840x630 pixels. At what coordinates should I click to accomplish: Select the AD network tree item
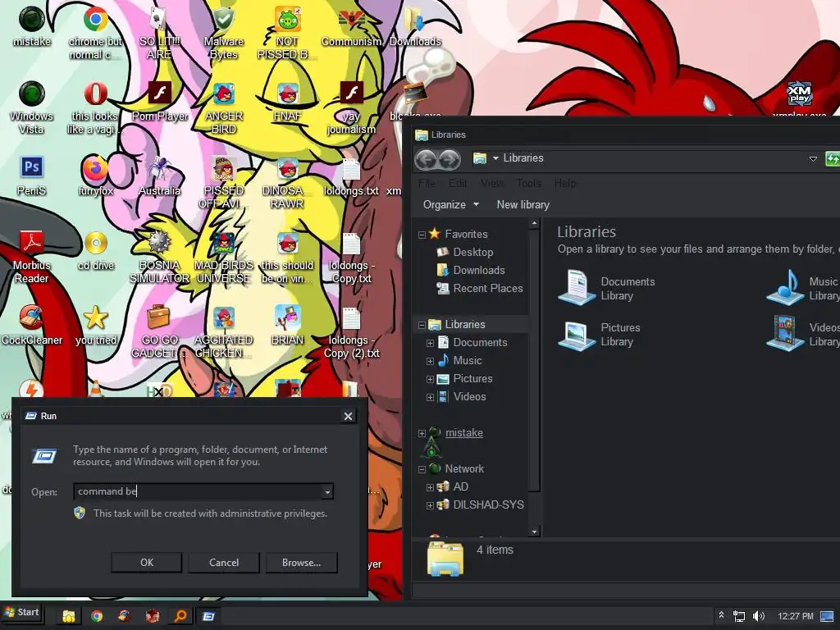point(453,487)
